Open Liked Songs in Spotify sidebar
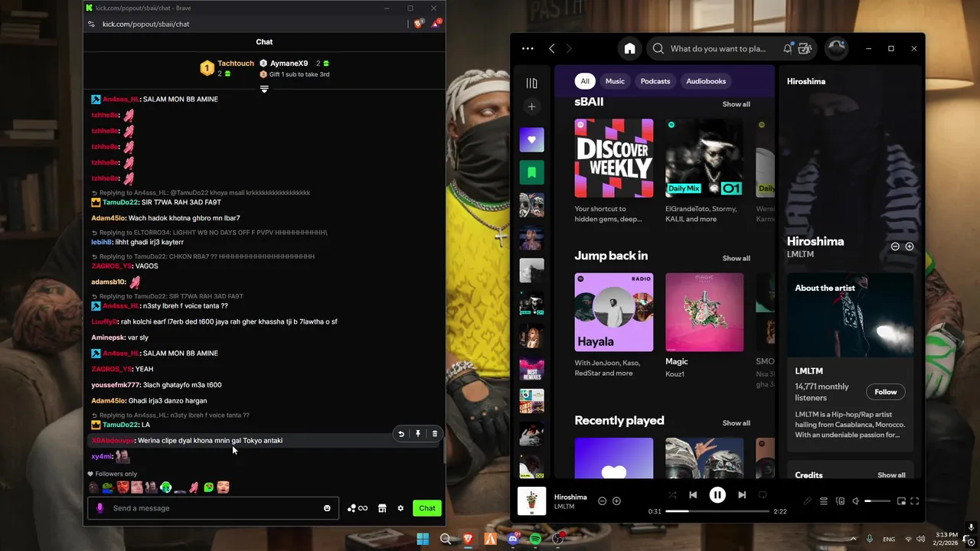 pyautogui.click(x=531, y=140)
